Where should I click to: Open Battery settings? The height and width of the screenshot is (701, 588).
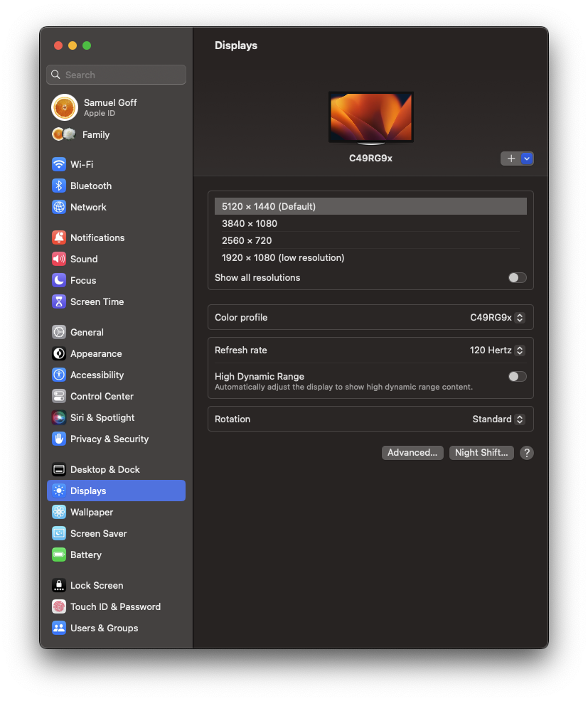point(87,555)
